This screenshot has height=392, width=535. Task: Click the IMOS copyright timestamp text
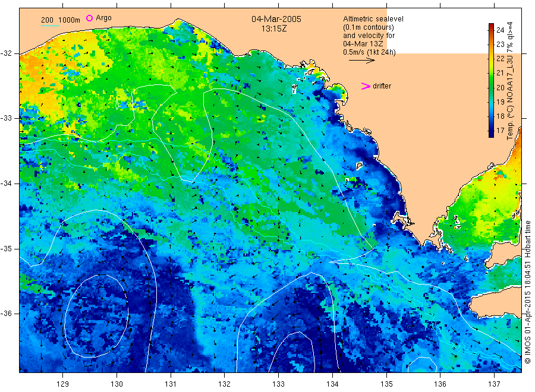(527, 292)
